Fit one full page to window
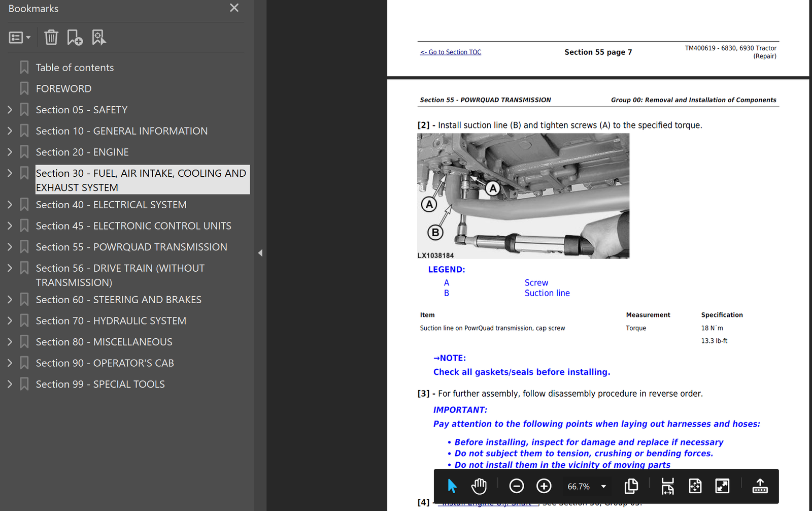This screenshot has height=511, width=812. [x=695, y=487]
